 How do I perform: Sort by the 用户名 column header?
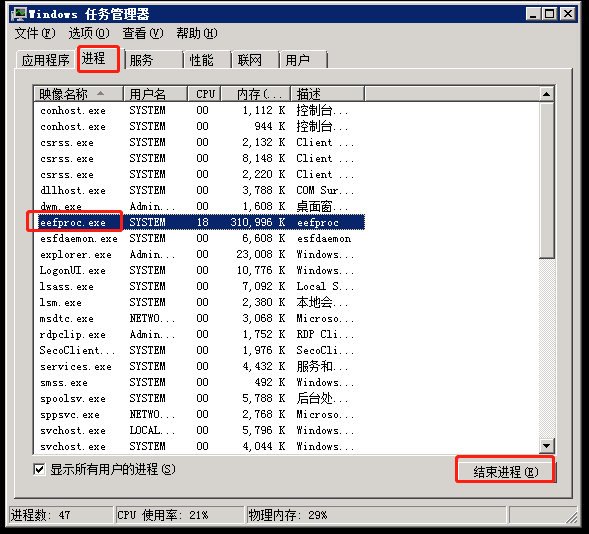(155, 94)
